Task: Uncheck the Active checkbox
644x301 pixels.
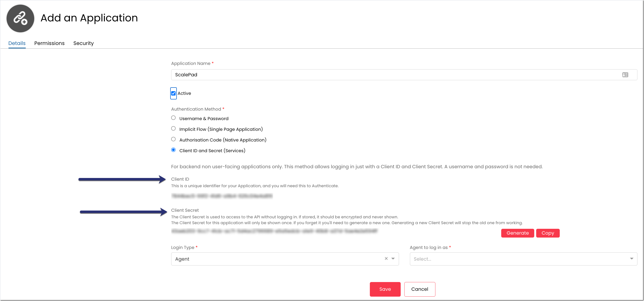Action: (x=173, y=93)
